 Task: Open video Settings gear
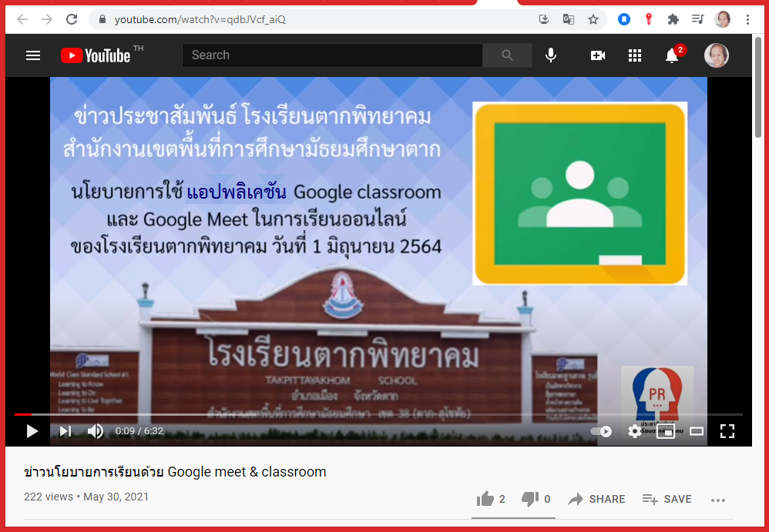coord(635,431)
